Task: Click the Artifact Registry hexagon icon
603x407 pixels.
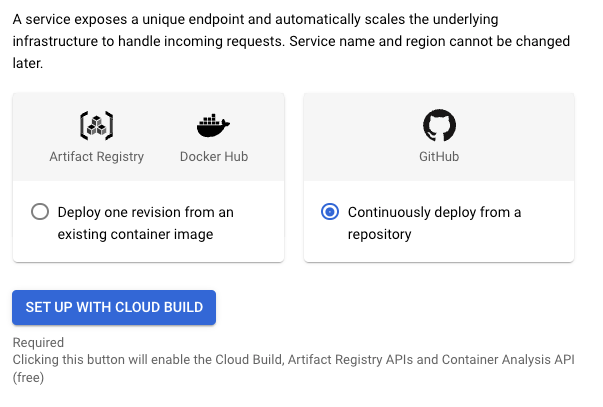Action: (96, 125)
